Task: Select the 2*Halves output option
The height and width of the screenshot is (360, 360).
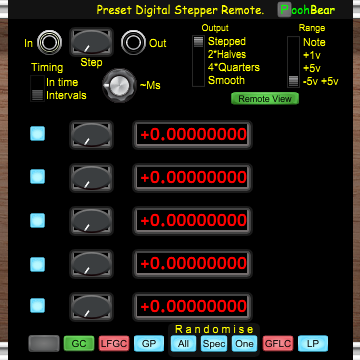Action: (x=227, y=54)
